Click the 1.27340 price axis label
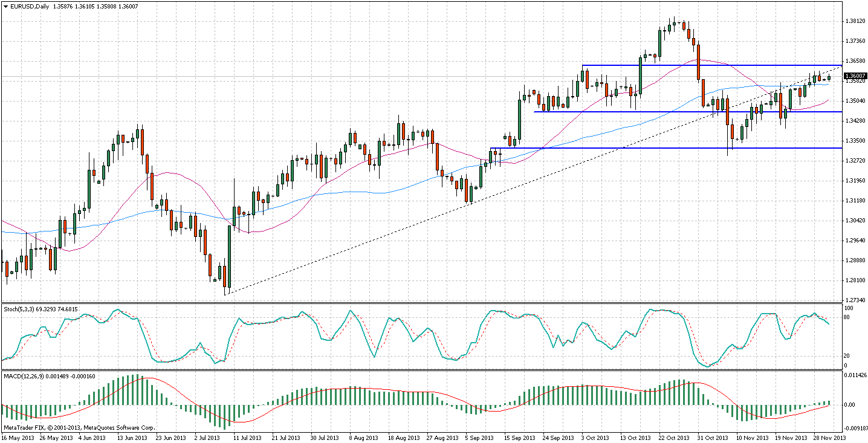 tap(853, 300)
